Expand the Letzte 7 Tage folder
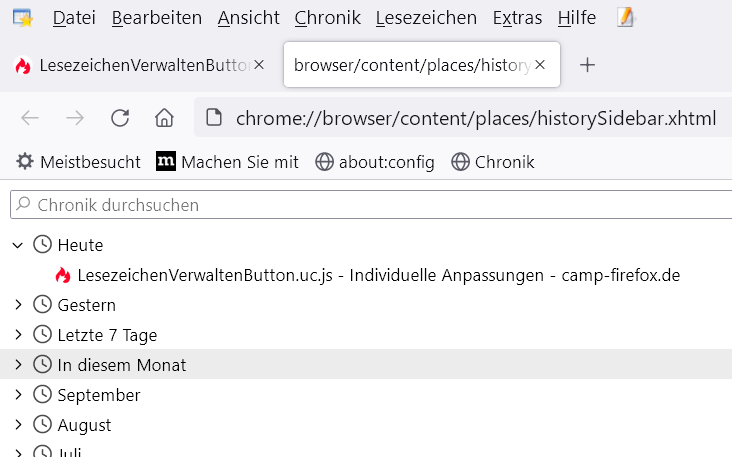The height and width of the screenshot is (457, 732). [x=17, y=335]
